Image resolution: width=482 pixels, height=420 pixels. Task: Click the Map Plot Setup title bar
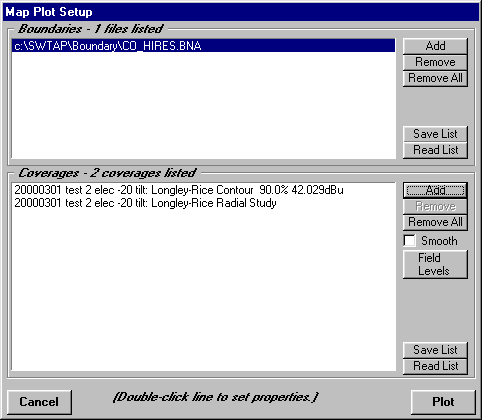point(241,12)
